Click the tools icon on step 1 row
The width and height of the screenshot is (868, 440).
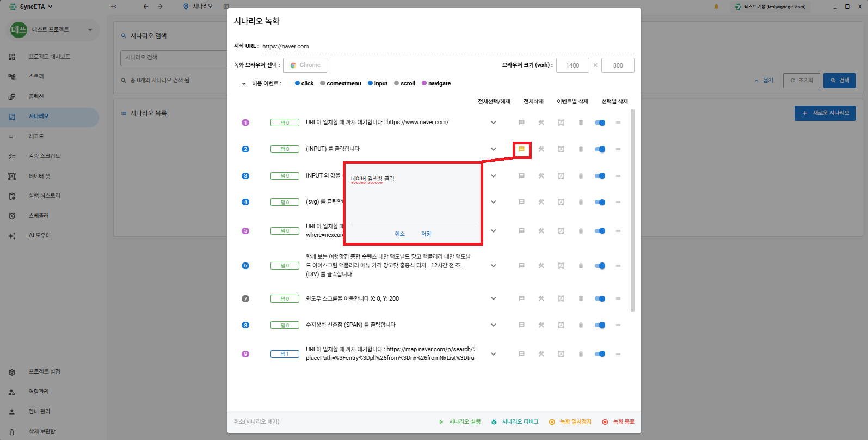point(541,123)
